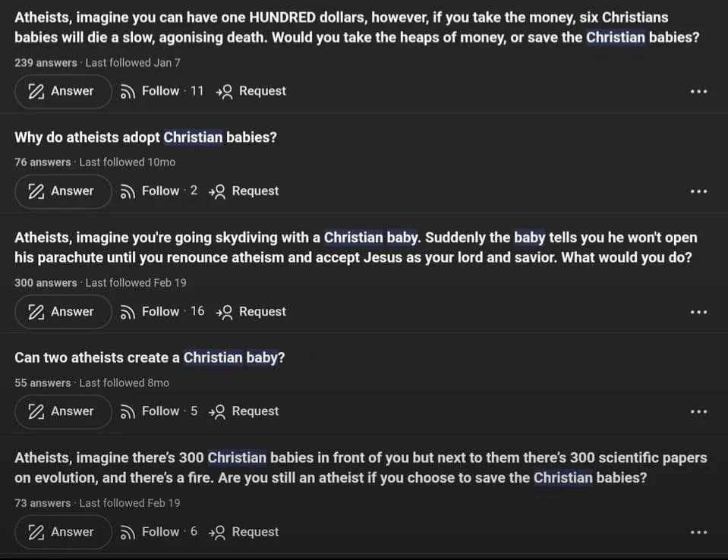Request answers for 'adopt Christian babies' question
The height and width of the screenshot is (560, 728).
point(247,191)
